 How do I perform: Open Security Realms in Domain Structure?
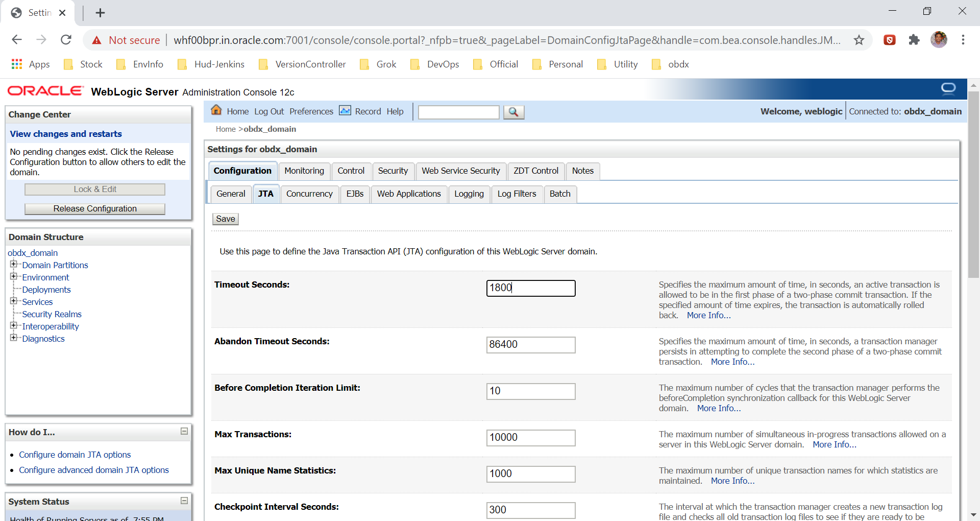(x=52, y=314)
